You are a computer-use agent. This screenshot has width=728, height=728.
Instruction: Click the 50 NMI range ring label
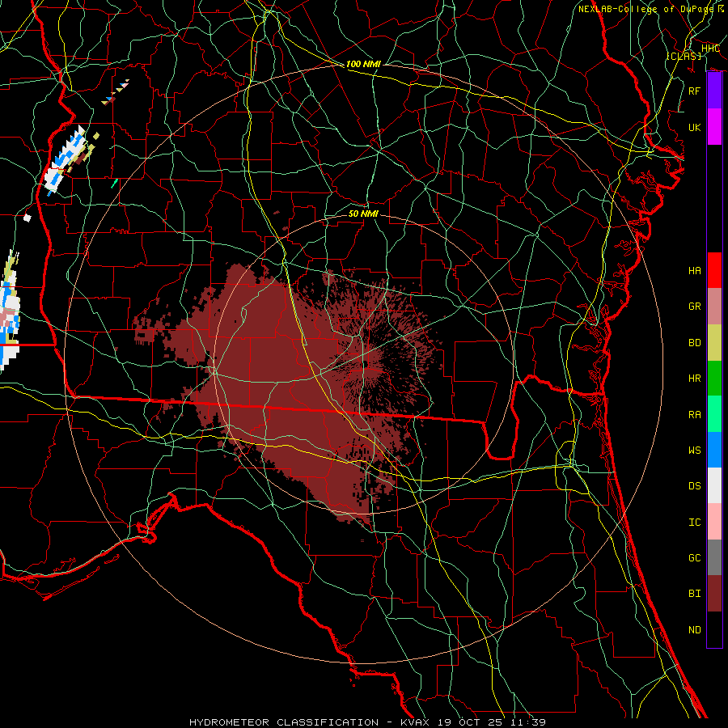[x=363, y=214]
